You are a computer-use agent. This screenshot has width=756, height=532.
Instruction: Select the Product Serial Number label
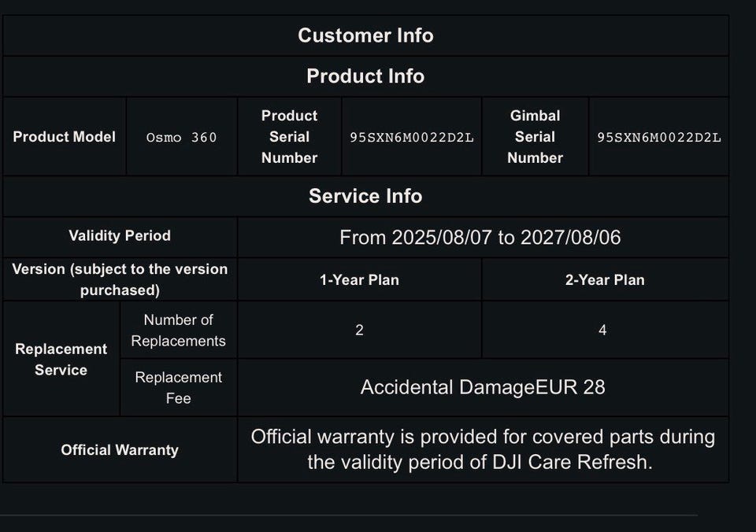pos(289,137)
